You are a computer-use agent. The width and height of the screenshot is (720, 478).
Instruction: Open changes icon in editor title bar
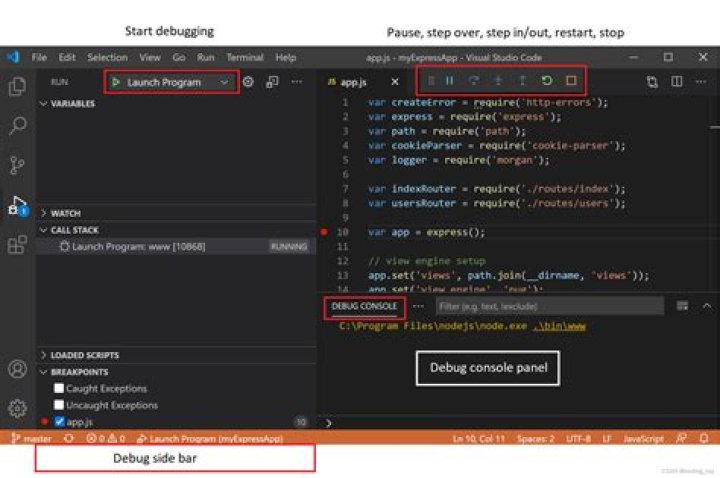coord(652,82)
